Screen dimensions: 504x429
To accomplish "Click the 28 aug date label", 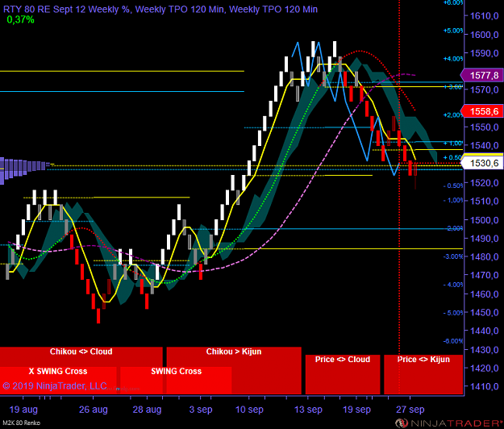I will 147,410.
